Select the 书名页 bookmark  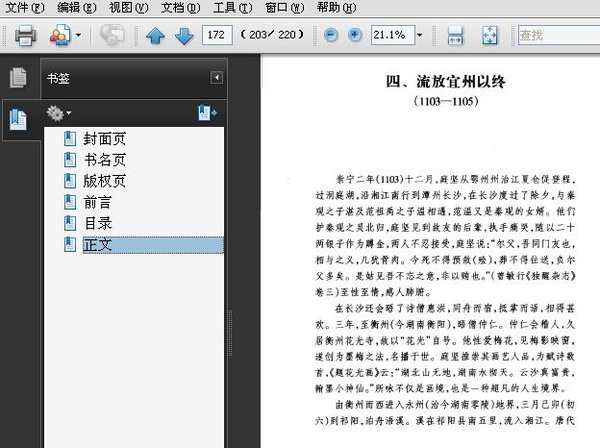click(x=104, y=160)
